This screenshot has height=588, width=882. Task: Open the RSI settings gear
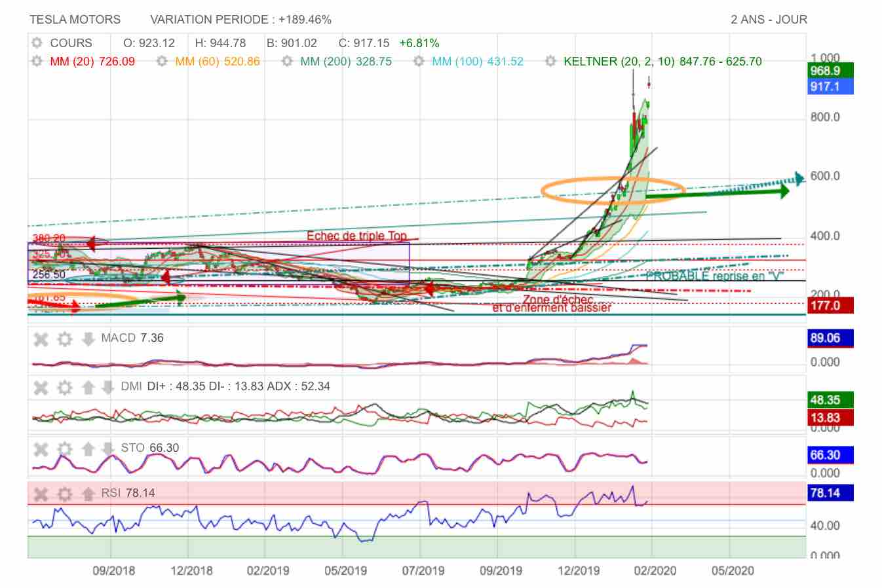coord(64,494)
